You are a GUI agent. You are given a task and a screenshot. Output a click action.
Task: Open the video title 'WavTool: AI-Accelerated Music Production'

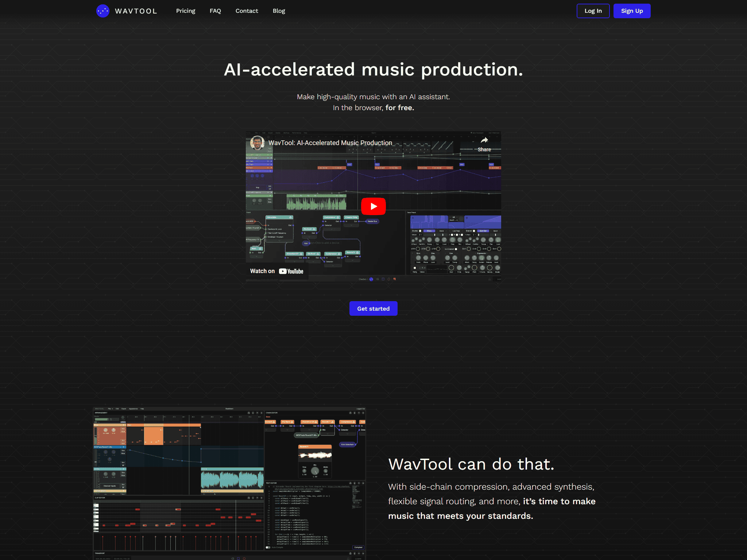[330, 143]
